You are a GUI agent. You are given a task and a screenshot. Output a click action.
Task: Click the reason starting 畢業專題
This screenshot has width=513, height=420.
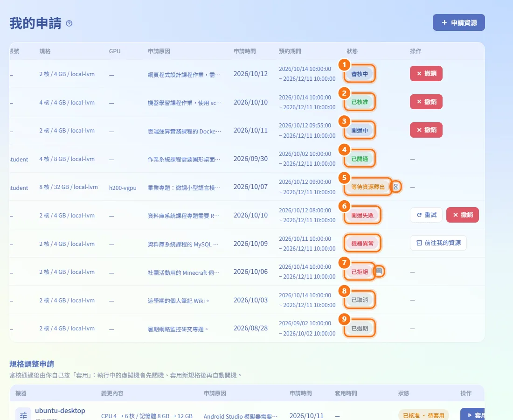tap(184, 188)
